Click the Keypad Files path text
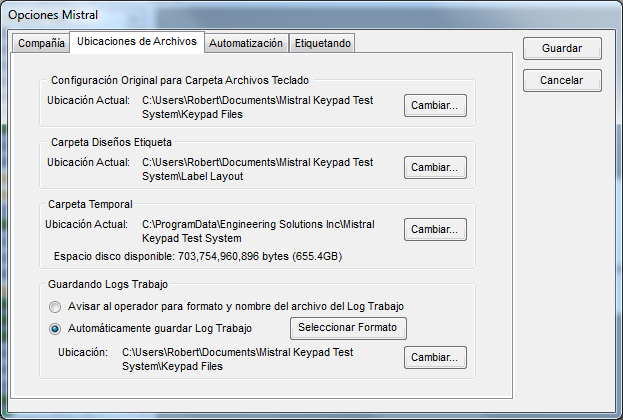Image resolution: width=623 pixels, height=420 pixels. click(x=257, y=107)
